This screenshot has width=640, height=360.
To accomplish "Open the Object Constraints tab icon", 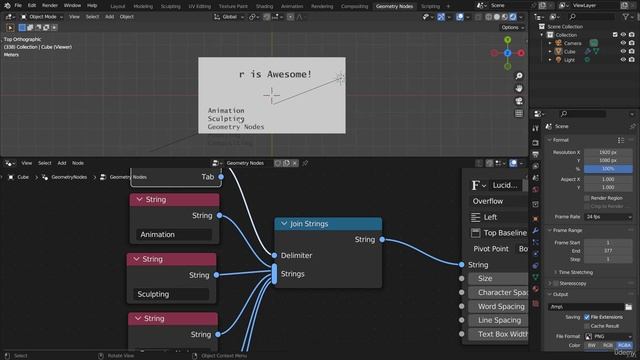I will pyautogui.click(x=536, y=266).
